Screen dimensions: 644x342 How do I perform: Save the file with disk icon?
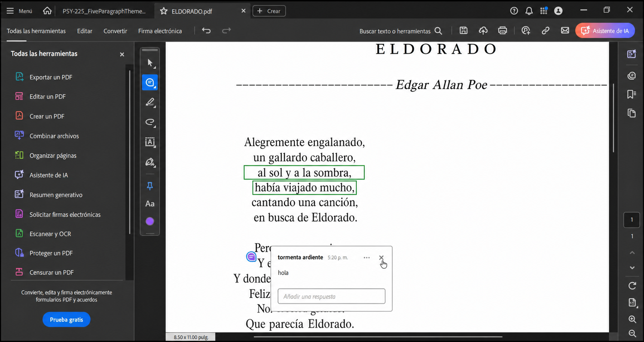[x=463, y=31]
